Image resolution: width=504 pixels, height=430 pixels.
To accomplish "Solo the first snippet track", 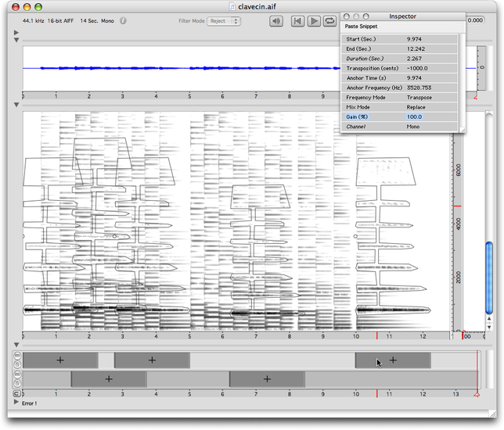I will tap(16, 364).
